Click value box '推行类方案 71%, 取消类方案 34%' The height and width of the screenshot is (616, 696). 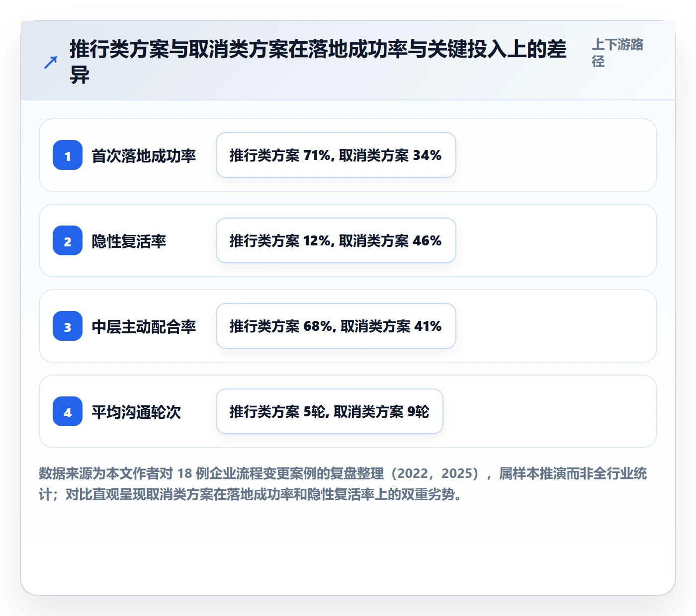point(336,155)
